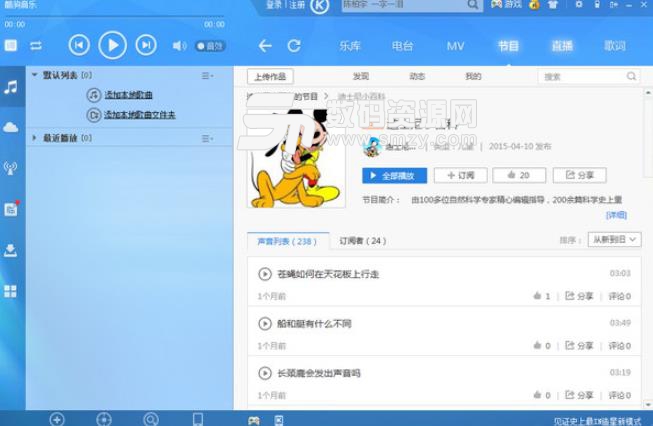Skip to the previous track

79,45
